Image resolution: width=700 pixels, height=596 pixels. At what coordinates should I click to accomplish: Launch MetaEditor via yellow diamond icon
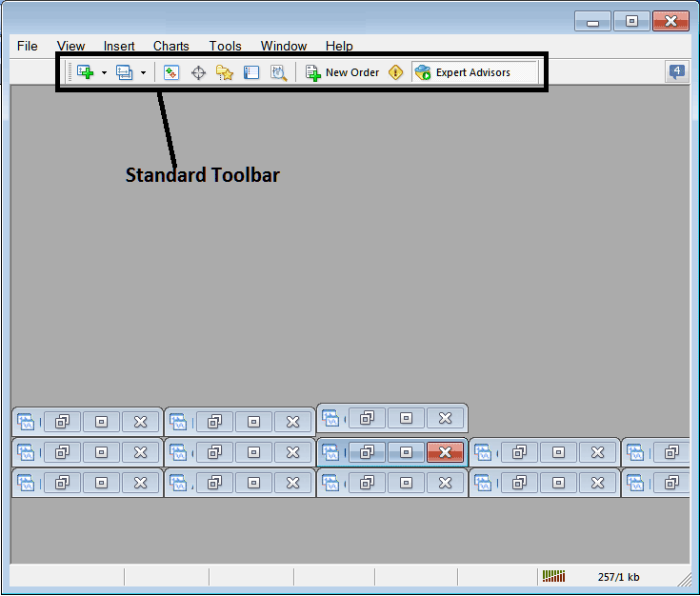click(x=395, y=72)
